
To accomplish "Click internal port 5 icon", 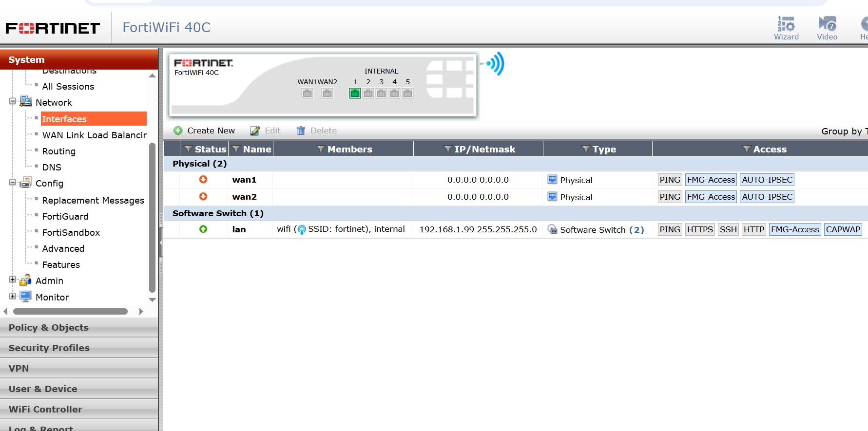I will click(407, 93).
